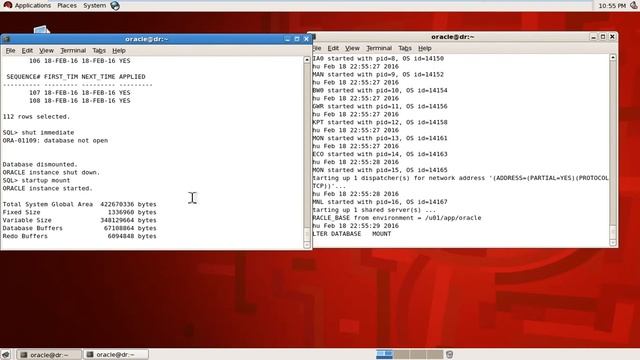Click 'Fixed Size' line in left terminal
The image size is (640, 360).
[80, 212]
